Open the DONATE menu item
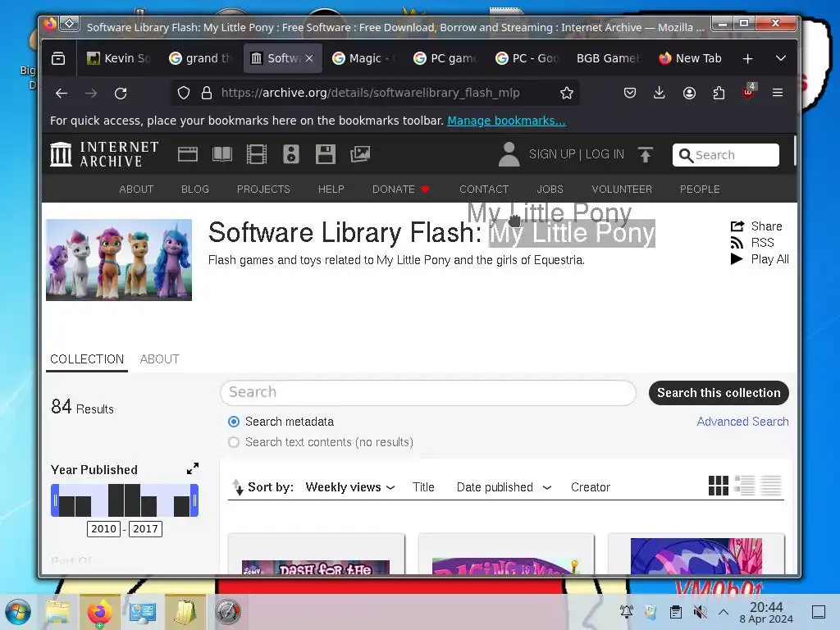 click(400, 189)
